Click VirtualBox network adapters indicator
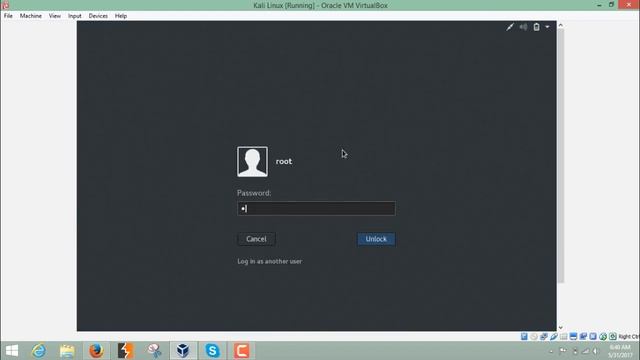The width and height of the screenshot is (640, 360). tap(544, 336)
